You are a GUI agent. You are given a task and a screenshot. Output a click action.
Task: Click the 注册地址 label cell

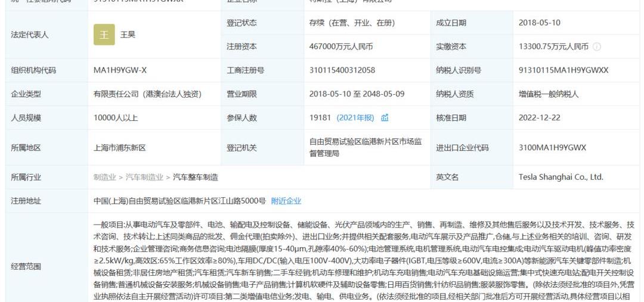tap(47, 201)
